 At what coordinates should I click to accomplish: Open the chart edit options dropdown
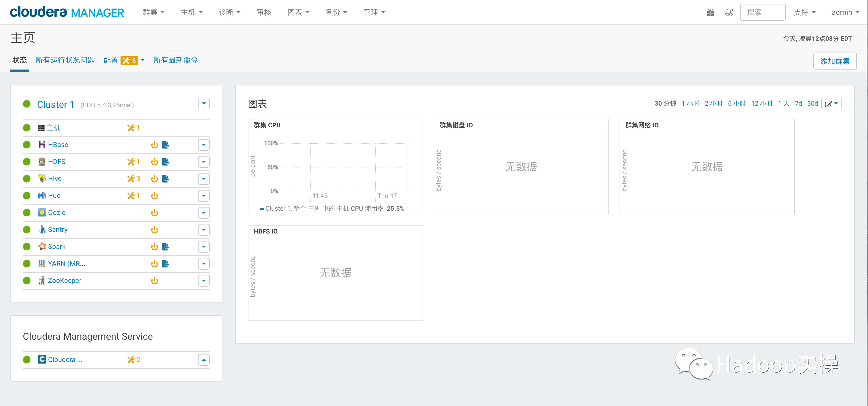point(832,103)
